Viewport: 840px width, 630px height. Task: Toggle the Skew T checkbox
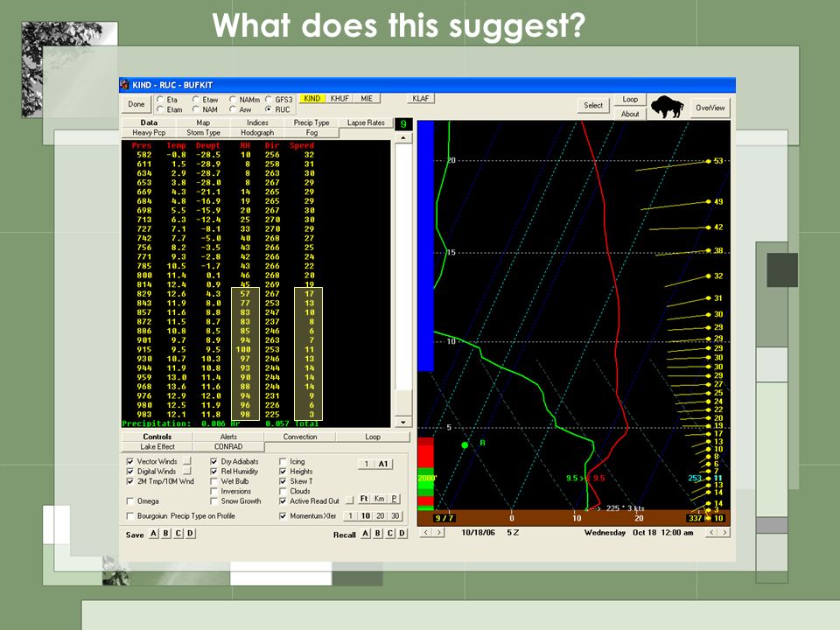(x=283, y=481)
